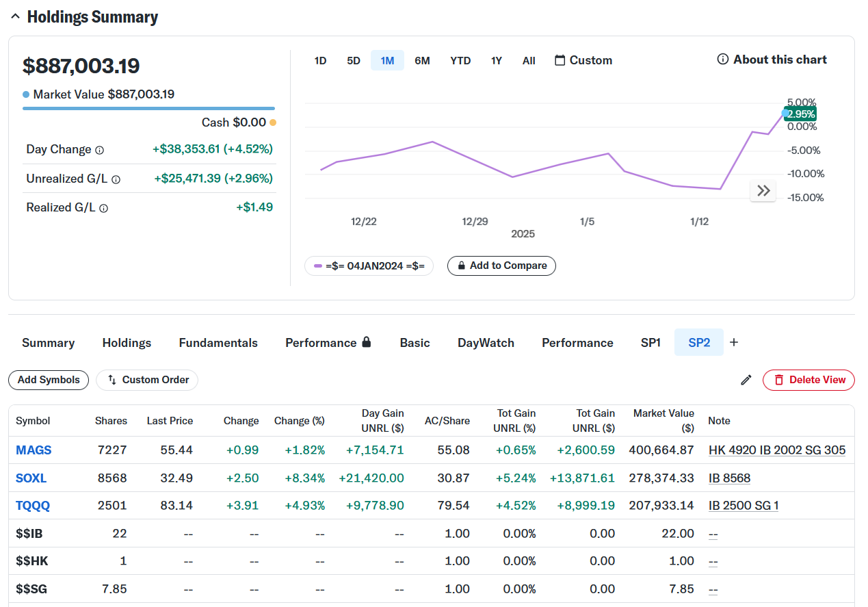Expand chart with double-arrow icon
The height and width of the screenshot is (607, 868).
pos(763,191)
